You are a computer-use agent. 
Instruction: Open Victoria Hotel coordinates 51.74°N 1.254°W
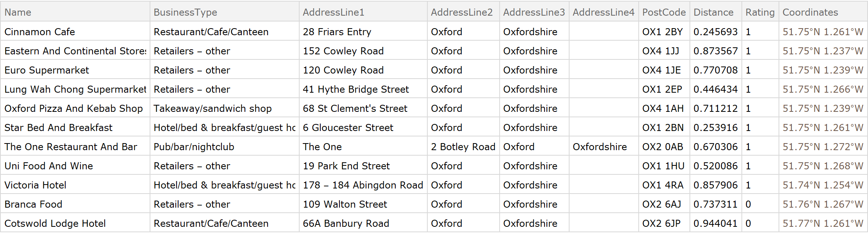(823, 185)
